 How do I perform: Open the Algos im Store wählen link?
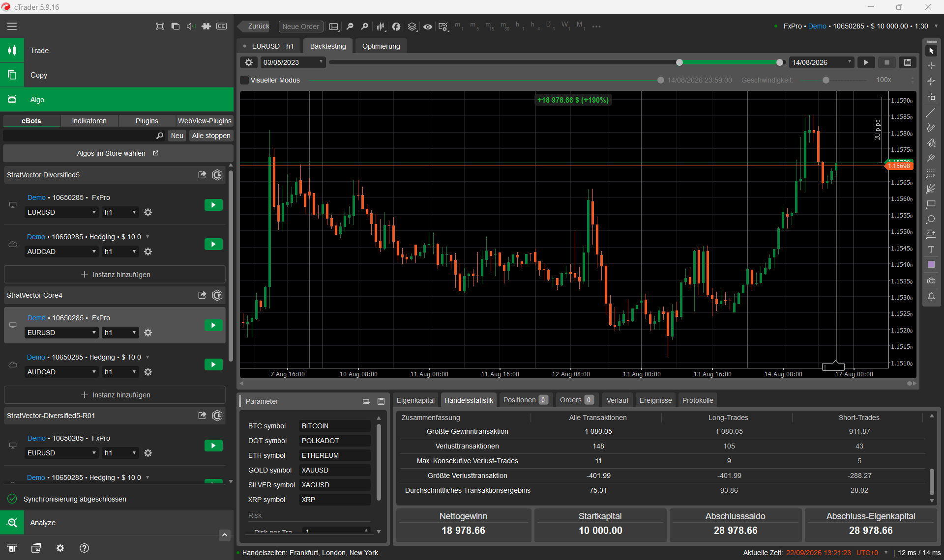tap(118, 153)
